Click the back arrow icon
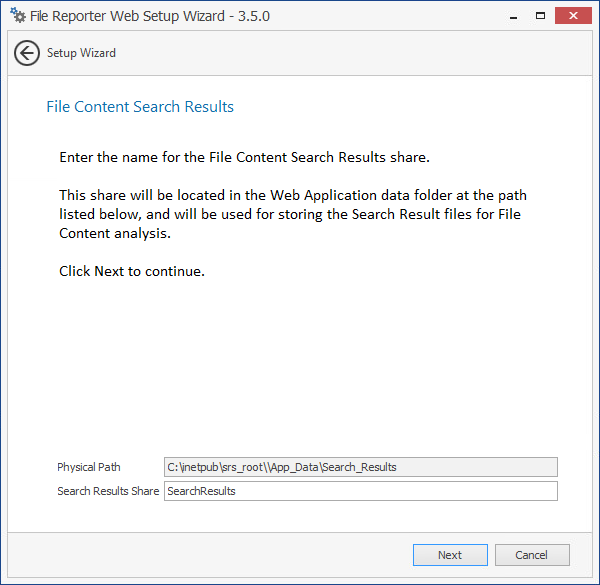The width and height of the screenshot is (600, 585). tap(27, 53)
